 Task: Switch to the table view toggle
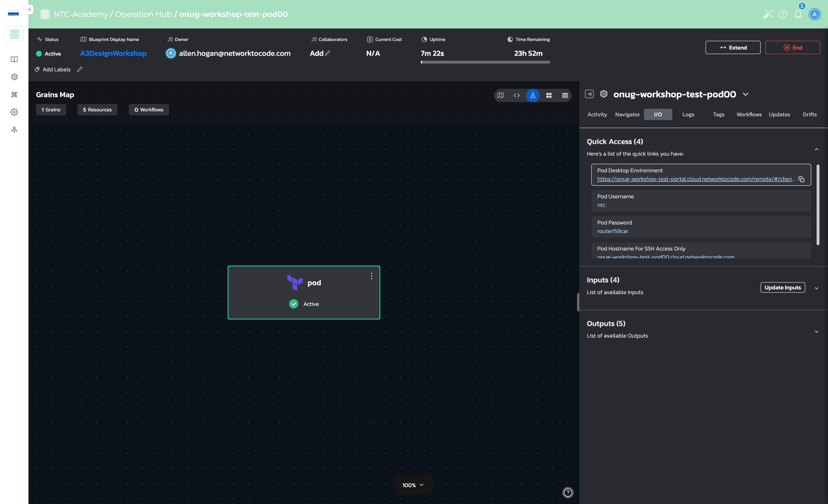pyautogui.click(x=565, y=95)
